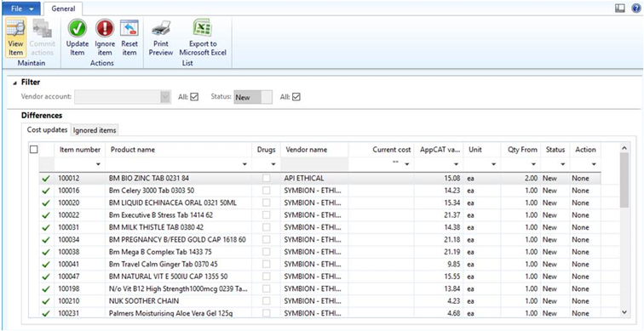Viewport: 644px width, 331px height.
Task: Toggle Drugs checkbox for BM BIO ZINC TAB
Action: (267, 179)
